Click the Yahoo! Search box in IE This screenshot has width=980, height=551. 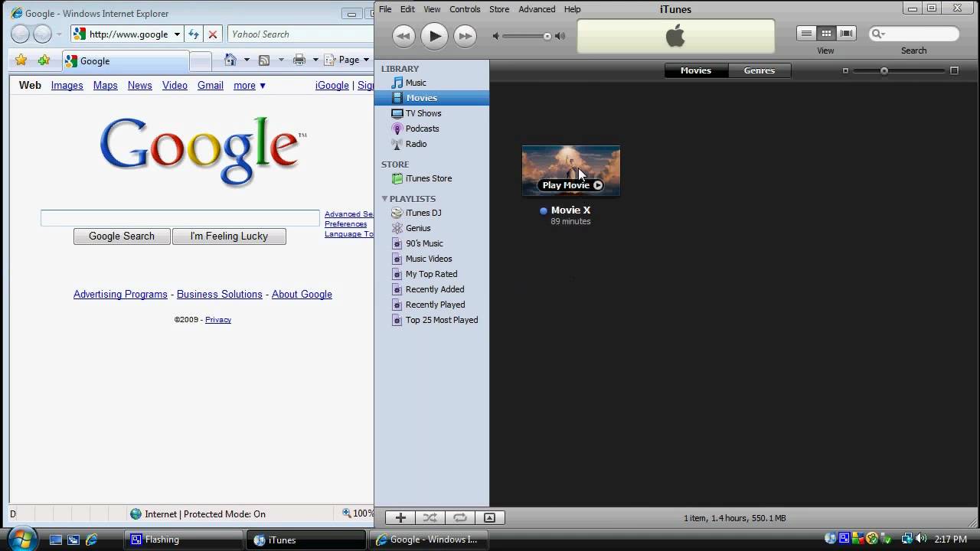point(300,34)
